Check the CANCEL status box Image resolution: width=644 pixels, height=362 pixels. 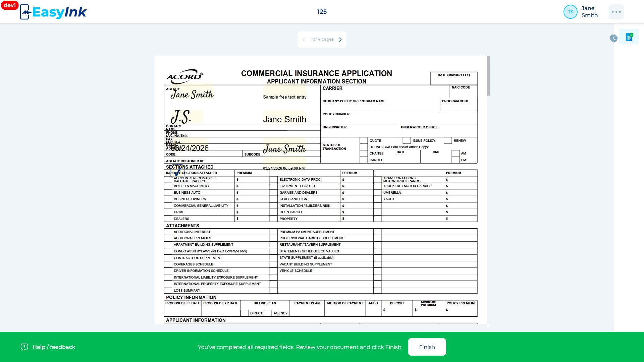coord(364,160)
